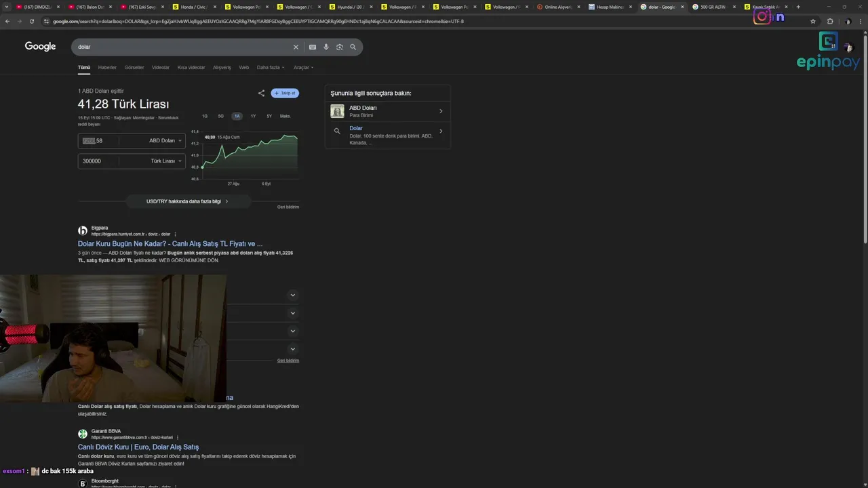Open site info icon in address bar
The height and width of the screenshot is (488, 868).
point(47,21)
